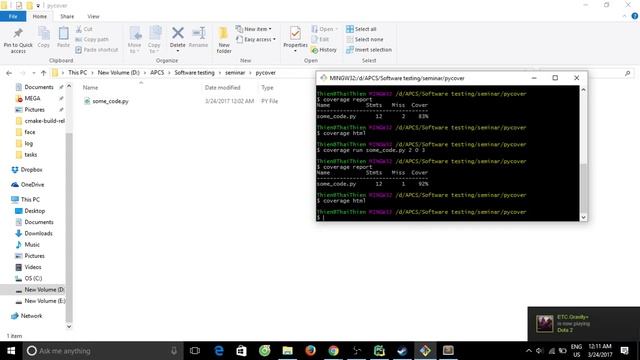Screen dimensions: 640x360
Task: Click 'seminar' in address breadcrumb
Action: tap(235, 73)
